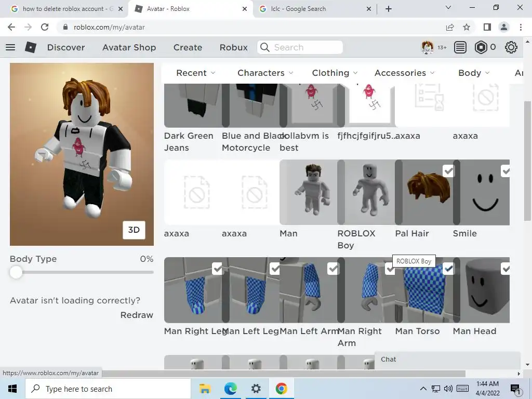The width and height of the screenshot is (532, 399).
Task: Click the address bar URL roblox.com/my/avatar
Action: [x=109, y=27]
